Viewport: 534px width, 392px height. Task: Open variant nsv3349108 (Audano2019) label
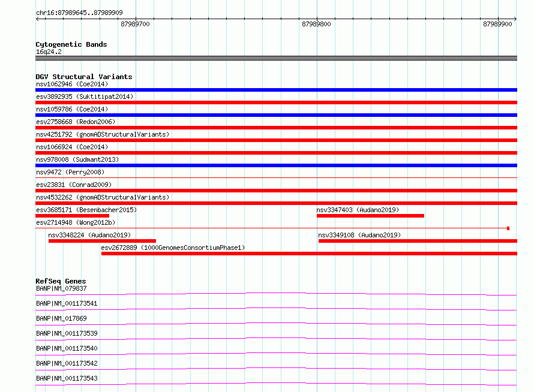click(x=359, y=235)
